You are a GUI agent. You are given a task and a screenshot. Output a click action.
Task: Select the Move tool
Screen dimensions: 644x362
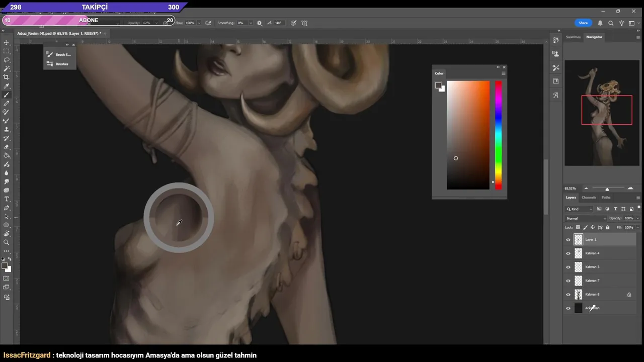click(7, 43)
